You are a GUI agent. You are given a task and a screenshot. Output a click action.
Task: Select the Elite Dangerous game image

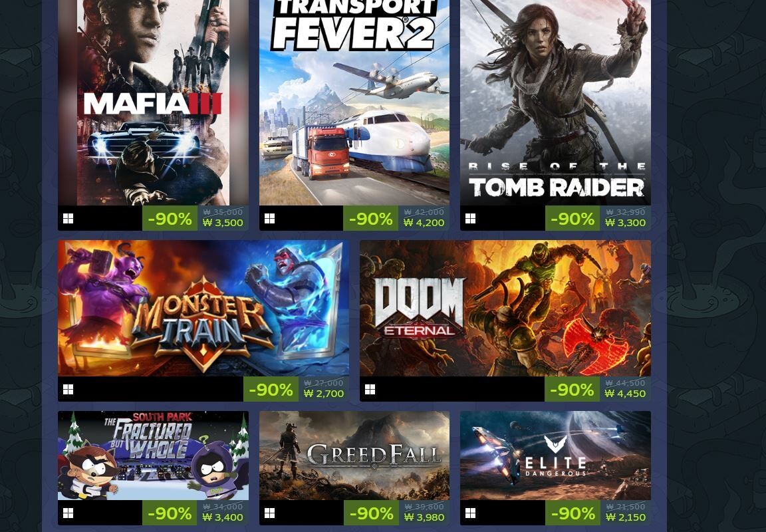[555, 456]
